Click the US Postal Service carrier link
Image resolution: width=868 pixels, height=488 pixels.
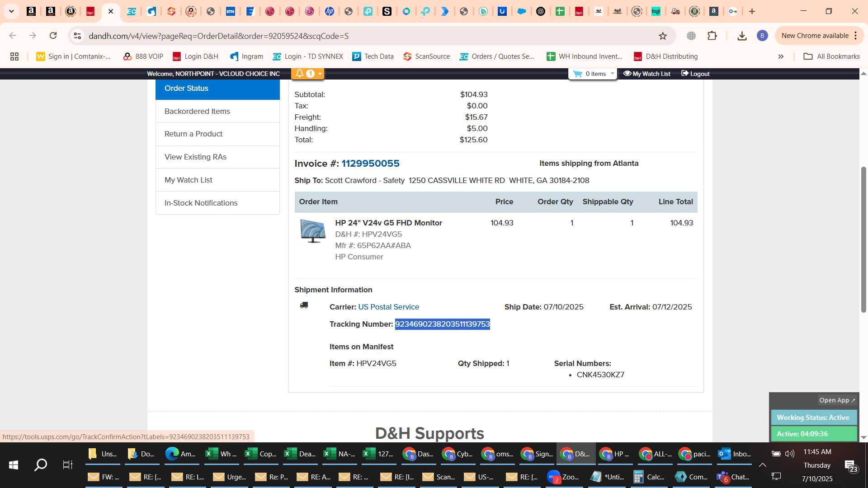(388, 307)
